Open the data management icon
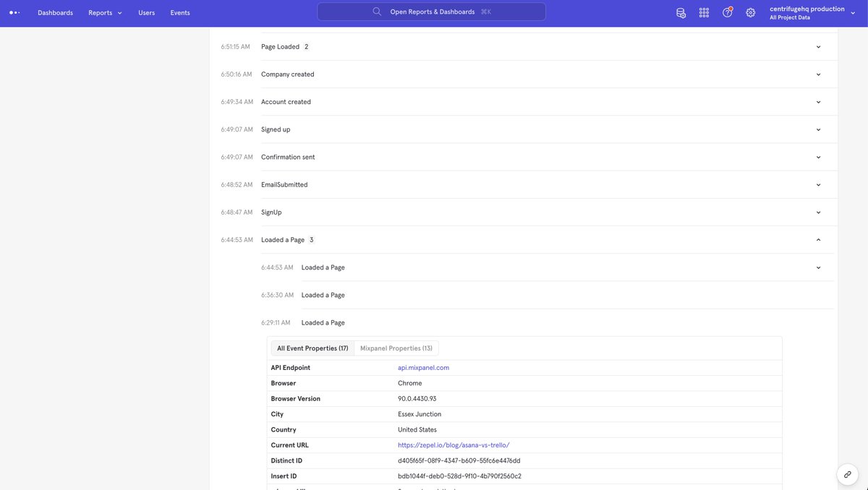Screen dimensions: 868x490 tap(681, 12)
